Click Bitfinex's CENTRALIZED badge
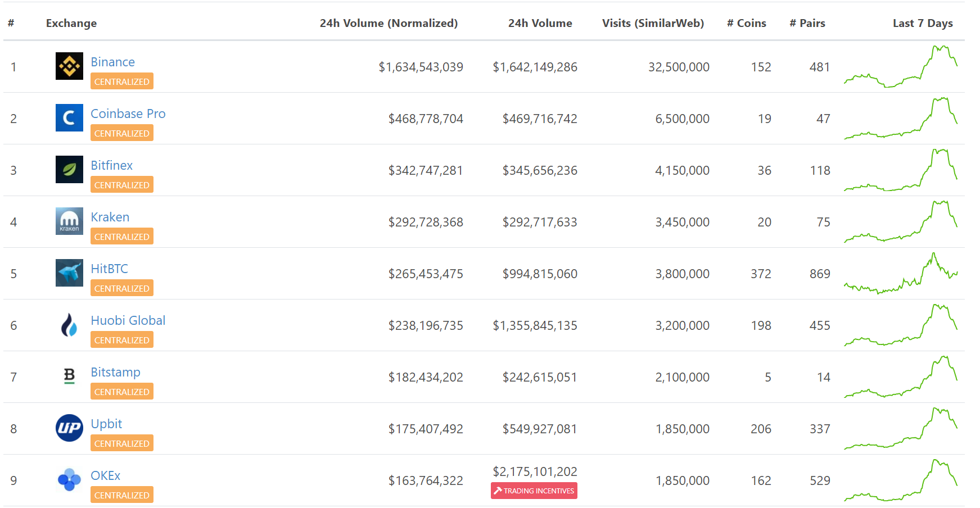Screen dimensions: 980x508 (122, 185)
